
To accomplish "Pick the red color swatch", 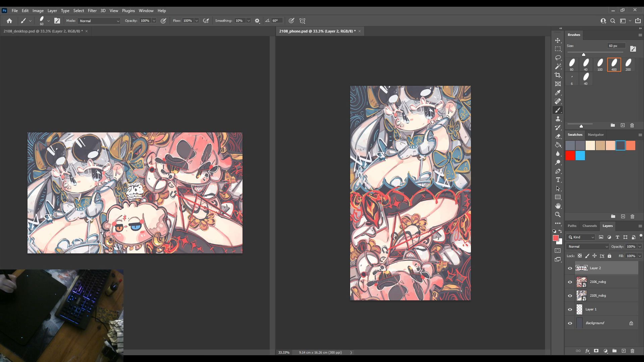I will 570,156.
